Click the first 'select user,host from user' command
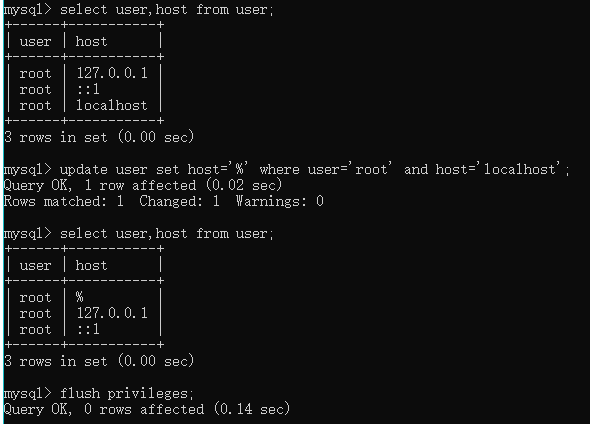The image size is (590, 424). (x=167, y=9)
